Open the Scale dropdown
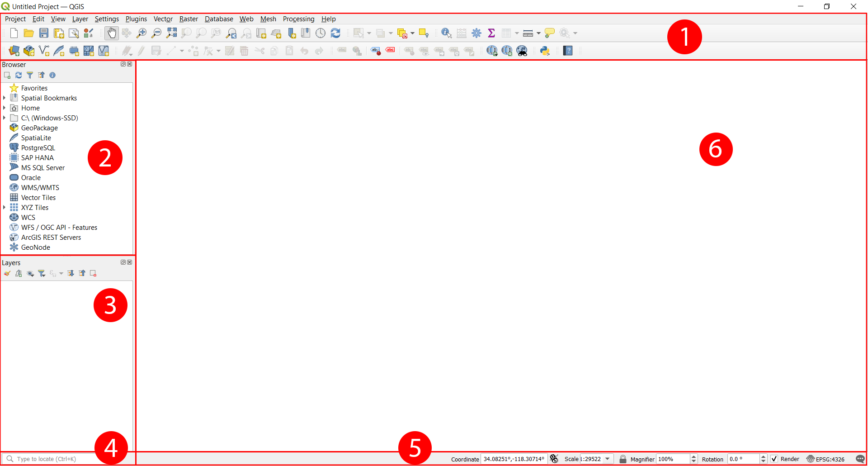Screen dimensions: 868x466 pyautogui.click(x=607, y=459)
